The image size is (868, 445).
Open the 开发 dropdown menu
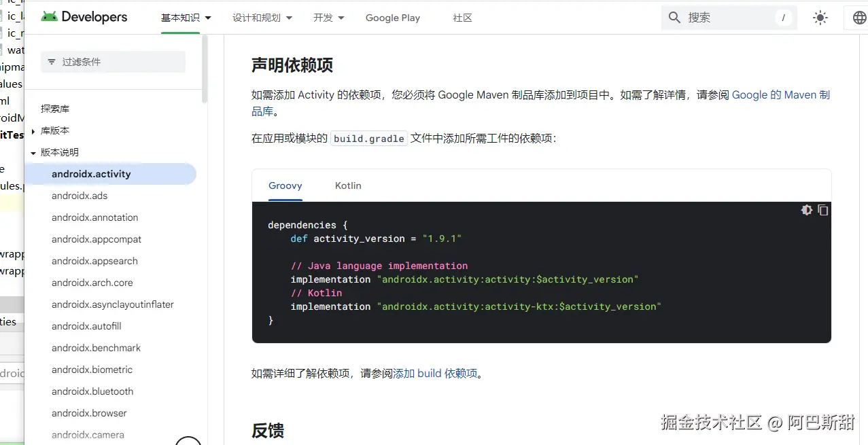click(328, 18)
